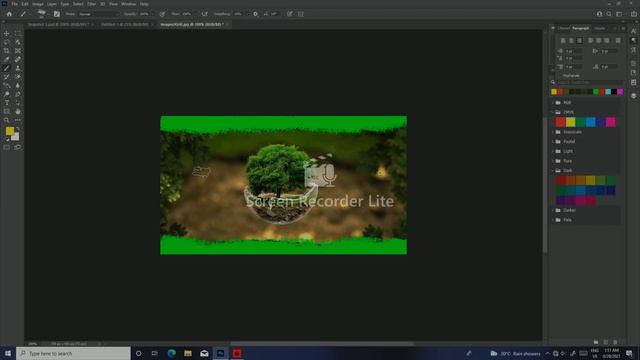Expand the Light swatch folder
The height and width of the screenshot is (360, 640).
click(x=553, y=151)
